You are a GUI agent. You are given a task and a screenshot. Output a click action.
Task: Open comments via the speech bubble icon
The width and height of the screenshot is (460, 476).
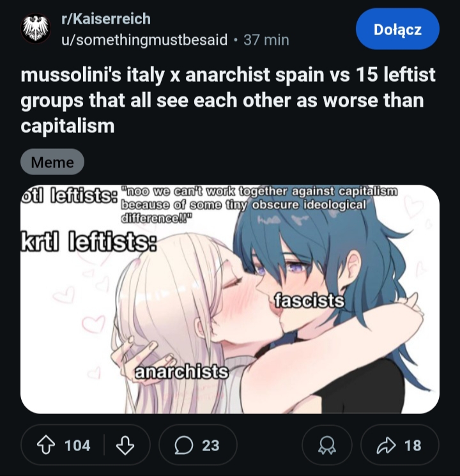pos(184,445)
